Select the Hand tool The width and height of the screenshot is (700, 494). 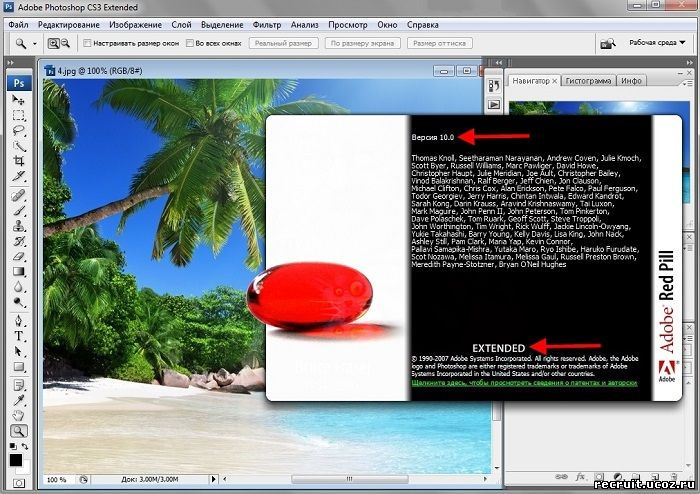[x=18, y=415]
